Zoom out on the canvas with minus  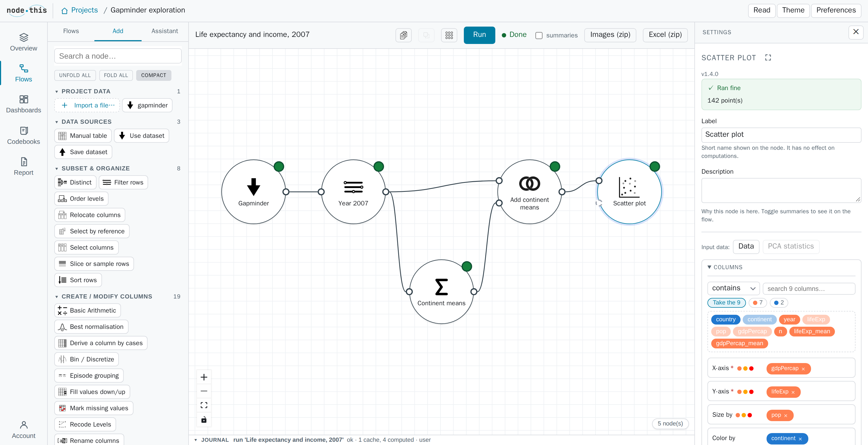tap(204, 391)
